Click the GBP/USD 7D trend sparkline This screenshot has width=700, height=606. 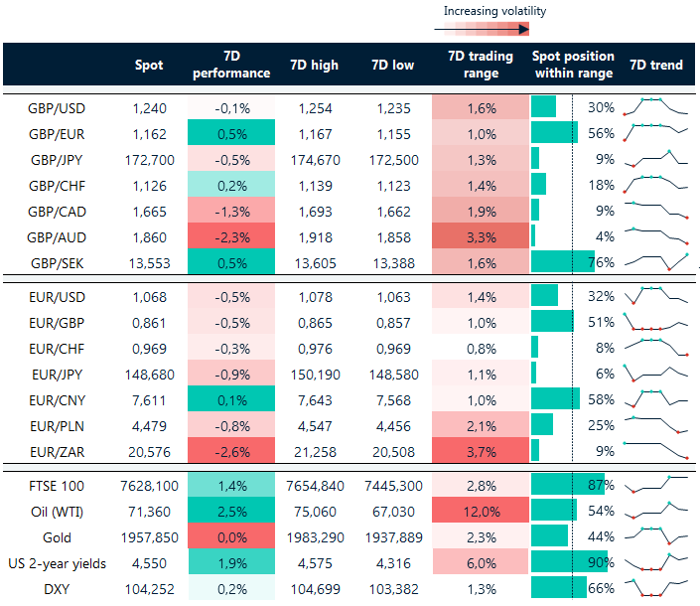click(x=655, y=107)
